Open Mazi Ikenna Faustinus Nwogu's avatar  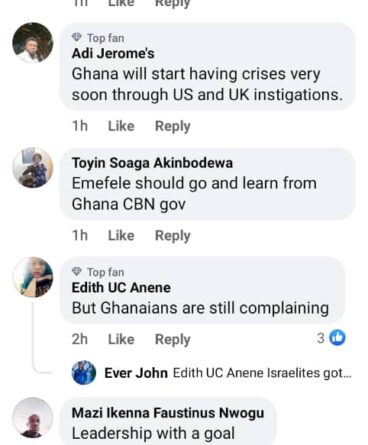coord(33,418)
